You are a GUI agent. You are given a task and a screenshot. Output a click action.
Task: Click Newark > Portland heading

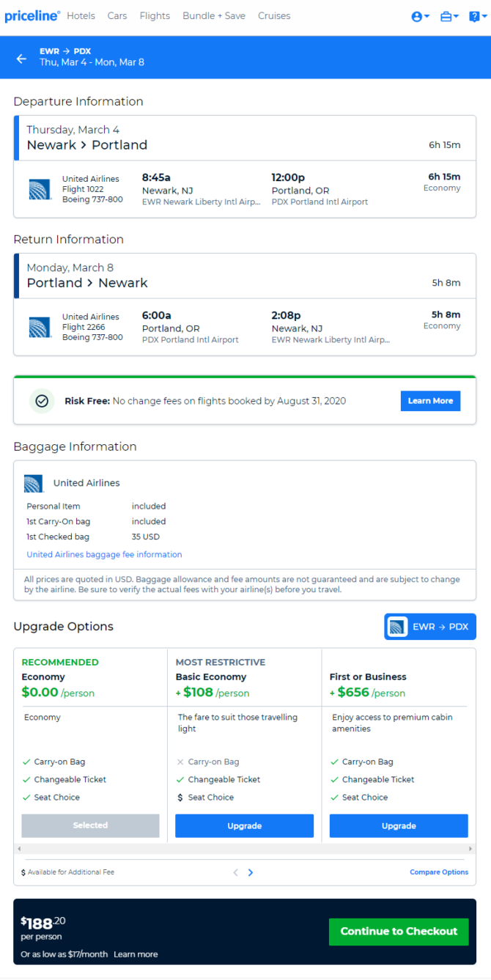87,145
